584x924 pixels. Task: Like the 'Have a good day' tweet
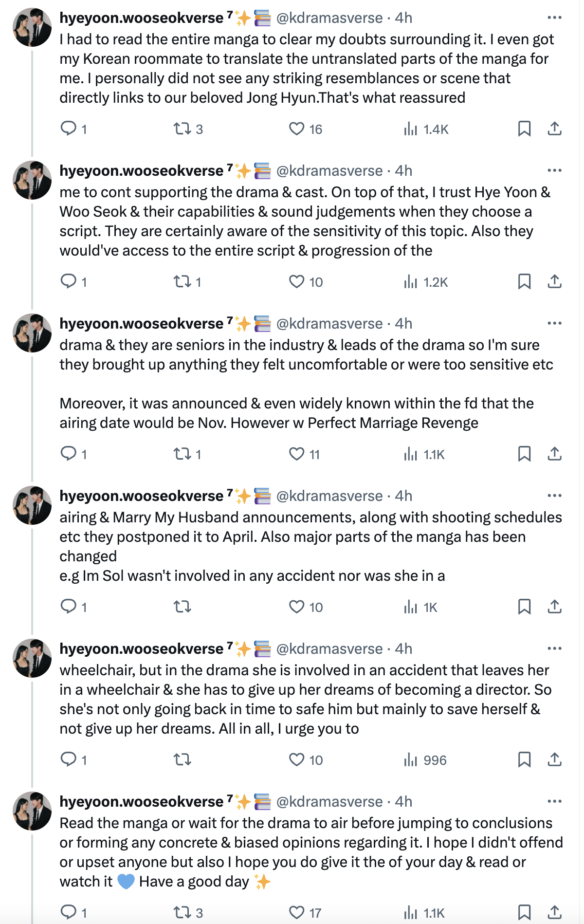[x=296, y=912]
